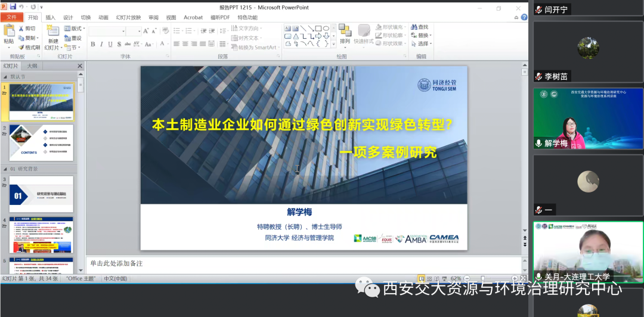Toggle Bold formatting
Viewport: 644px width, 317px height.
(92, 44)
